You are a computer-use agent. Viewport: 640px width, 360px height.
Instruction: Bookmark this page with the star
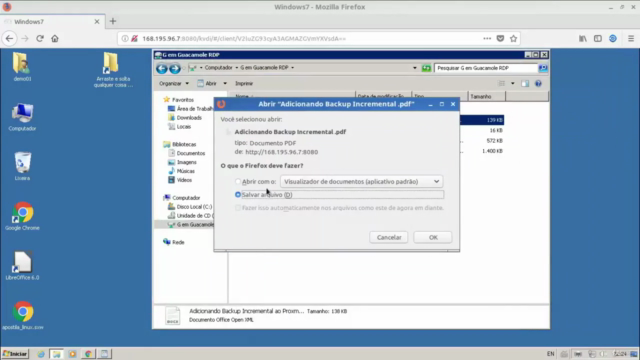coord(513,38)
